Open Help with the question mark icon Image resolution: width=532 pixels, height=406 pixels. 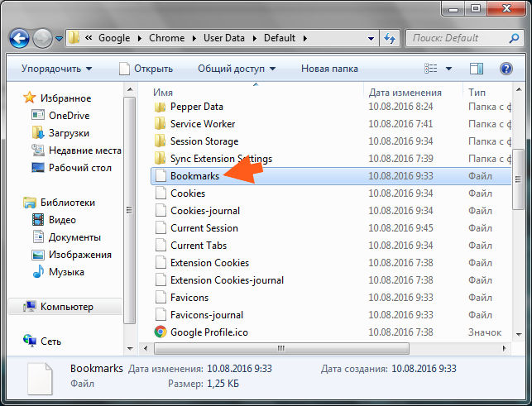506,69
